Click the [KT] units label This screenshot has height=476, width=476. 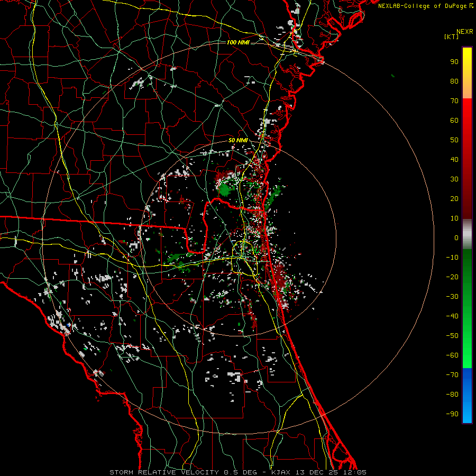click(x=452, y=36)
